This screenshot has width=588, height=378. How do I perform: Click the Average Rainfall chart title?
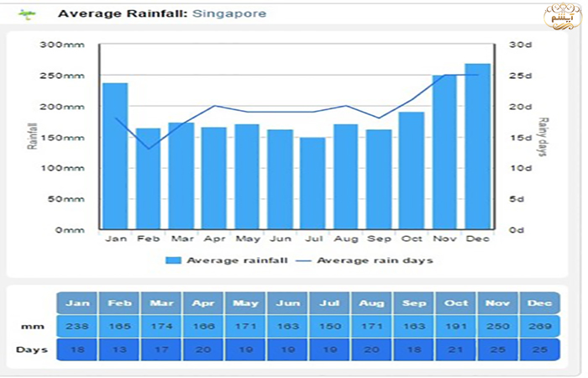(123, 13)
